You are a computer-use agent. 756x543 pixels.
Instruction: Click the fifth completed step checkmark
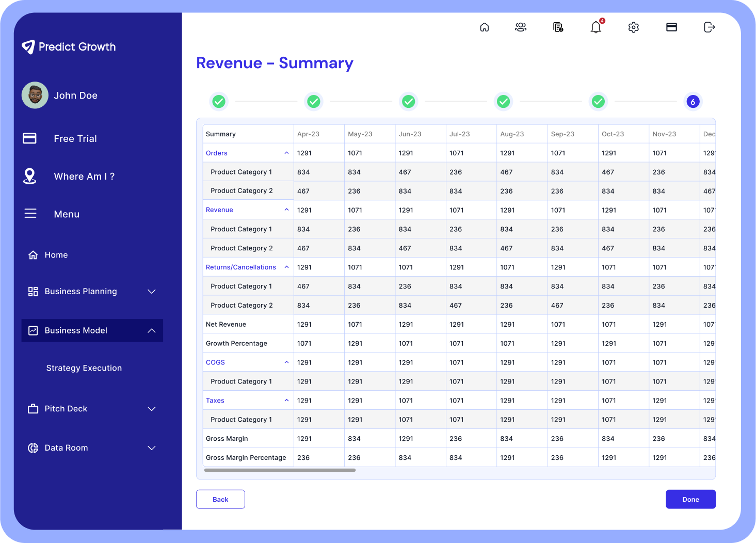[598, 102]
